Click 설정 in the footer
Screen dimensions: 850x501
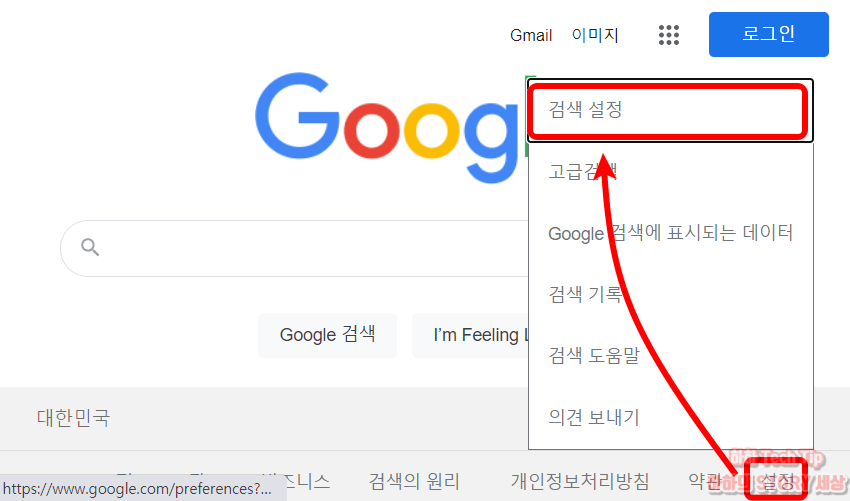(777, 481)
